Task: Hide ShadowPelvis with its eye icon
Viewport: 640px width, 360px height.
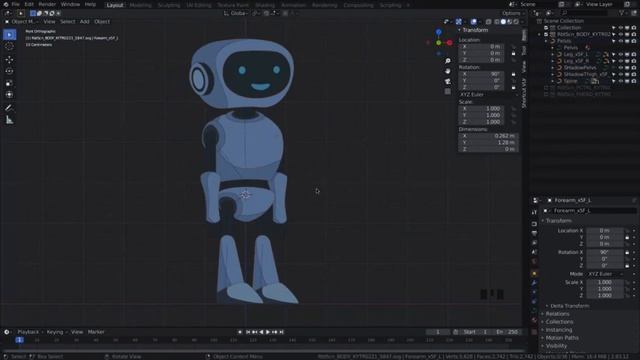Action: point(621,68)
